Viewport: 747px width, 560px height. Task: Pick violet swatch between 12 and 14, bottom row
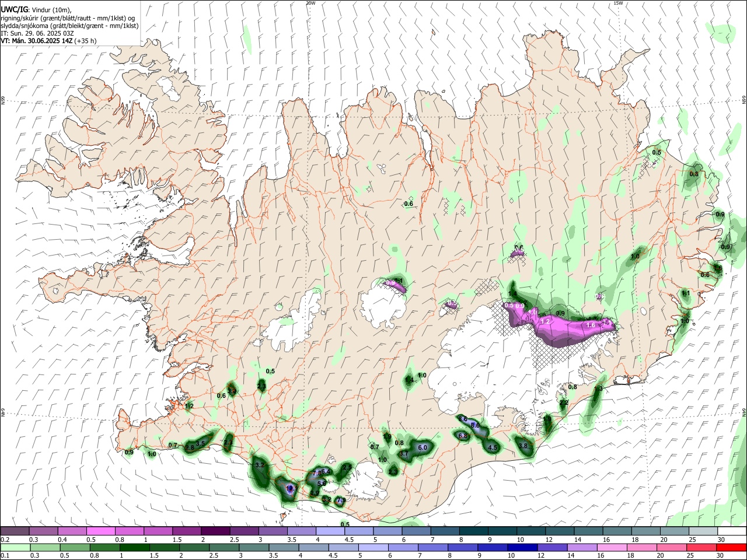click(552, 547)
